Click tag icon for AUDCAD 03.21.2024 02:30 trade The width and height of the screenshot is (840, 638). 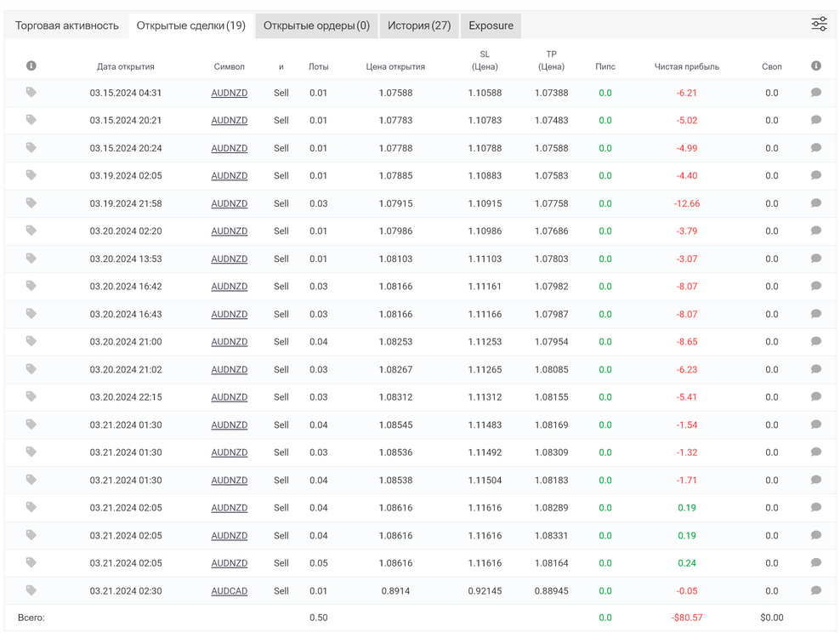[31, 590]
